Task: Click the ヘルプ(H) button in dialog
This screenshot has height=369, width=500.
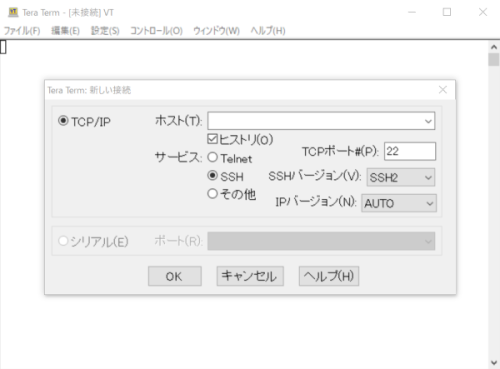Action: pyautogui.click(x=329, y=276)
